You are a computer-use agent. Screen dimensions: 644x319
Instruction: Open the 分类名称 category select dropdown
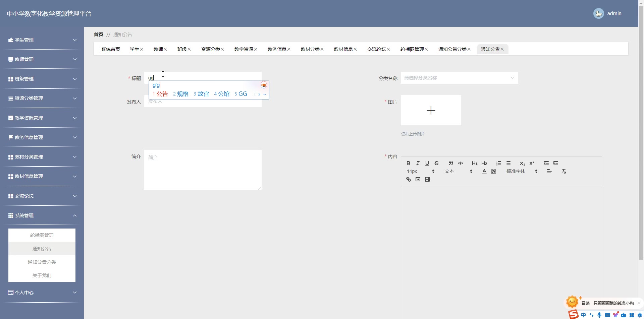(459, 78)
